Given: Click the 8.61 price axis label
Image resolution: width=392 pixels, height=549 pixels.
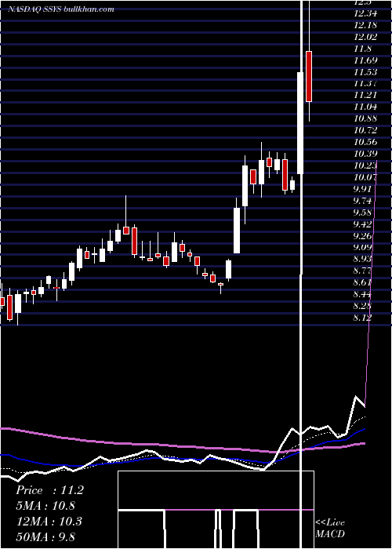Looking at the screenshot, I should click(x=362, y=282).
